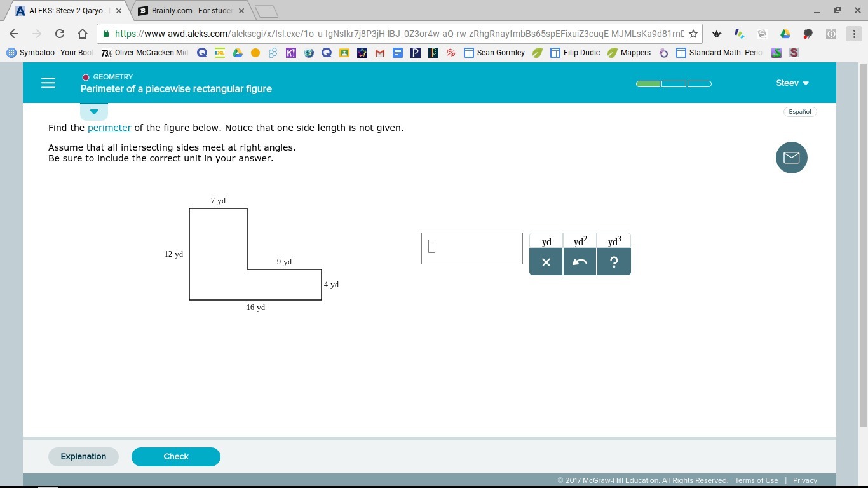868x488 pixels.
Task: Switch to the Brainly.com tab
Action: click(191, 11)
